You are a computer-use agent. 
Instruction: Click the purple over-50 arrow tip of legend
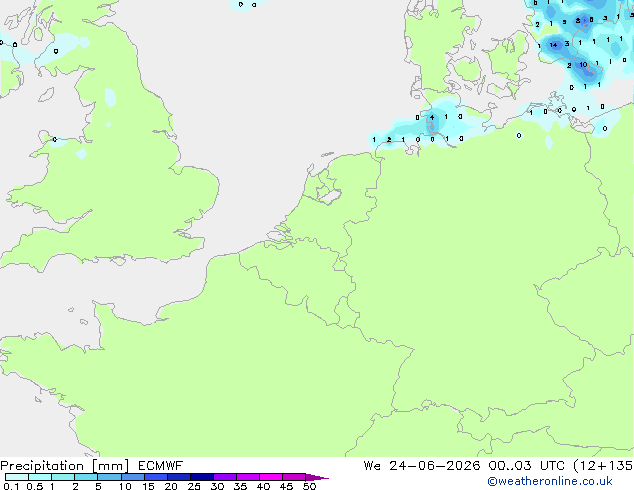[x=317, y=477]
